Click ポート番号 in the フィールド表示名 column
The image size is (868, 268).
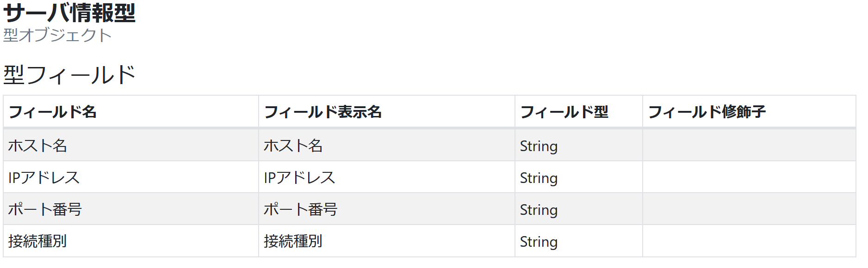(x=300, y=210)
